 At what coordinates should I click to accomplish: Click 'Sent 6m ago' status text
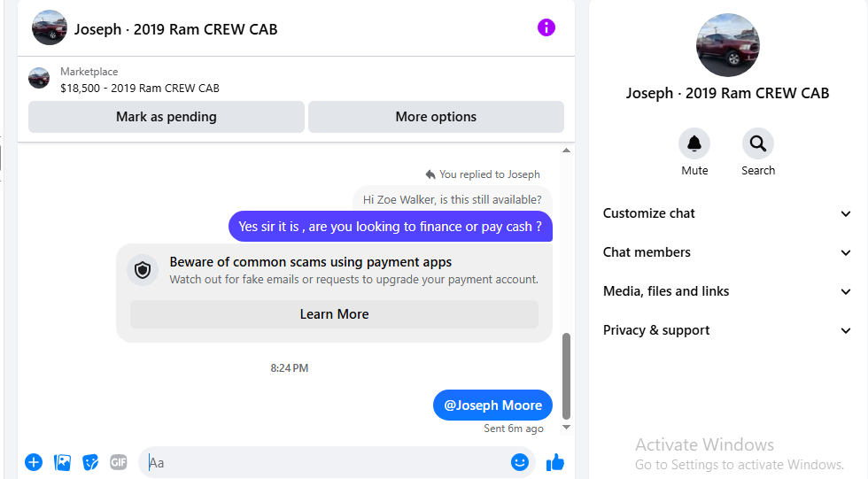(x=514, y=429)
